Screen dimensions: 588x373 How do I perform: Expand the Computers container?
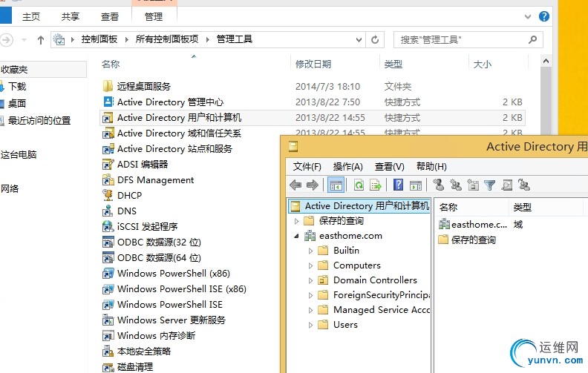point(310,265)
